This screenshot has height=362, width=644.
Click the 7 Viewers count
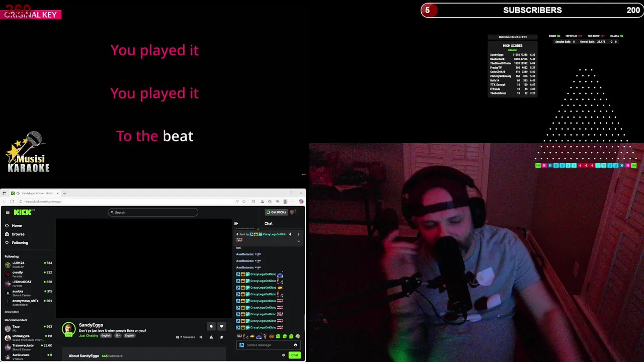(x=186, y=337)
